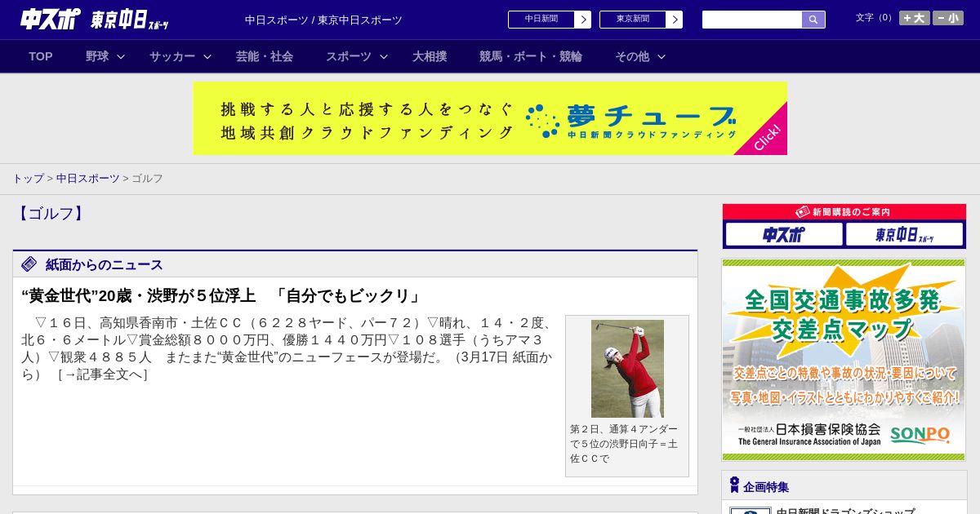Increase text size with ＋大 button
This screenshot has width=980, height=514.
tap(915, 18)
